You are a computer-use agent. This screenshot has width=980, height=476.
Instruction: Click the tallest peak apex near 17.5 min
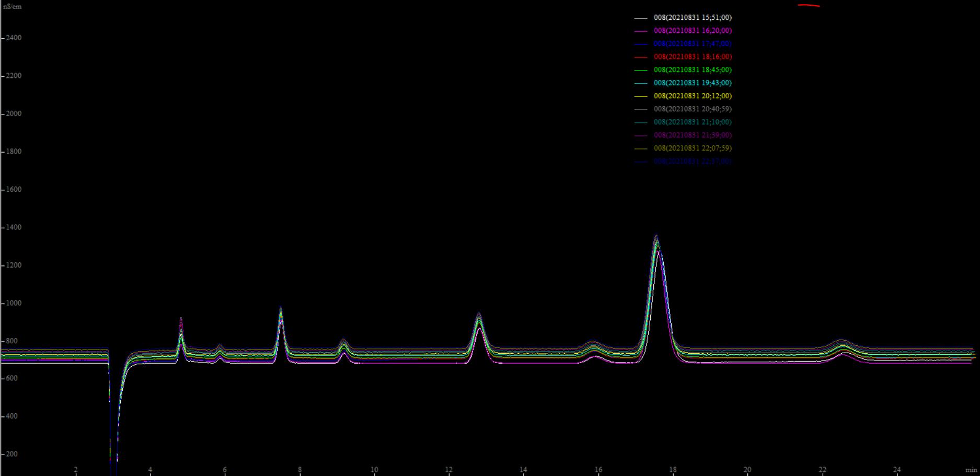pyautogui.click(x=656, y=237)
